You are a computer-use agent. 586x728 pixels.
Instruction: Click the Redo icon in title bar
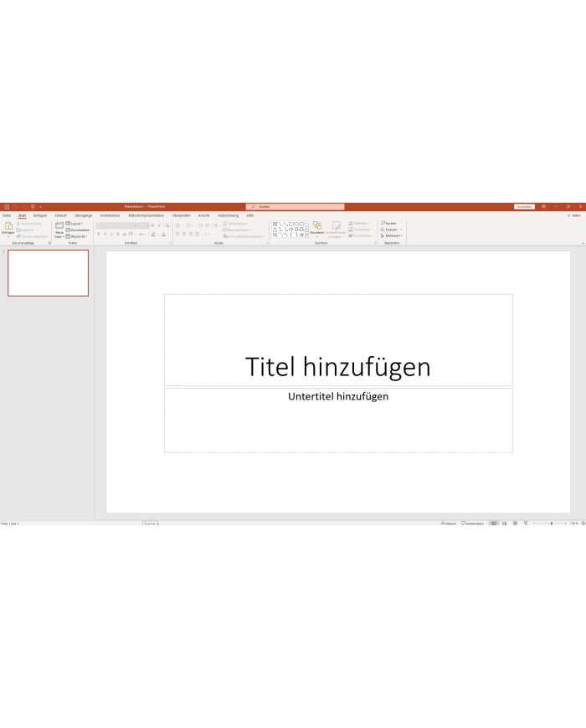click(x=24, y=207)
